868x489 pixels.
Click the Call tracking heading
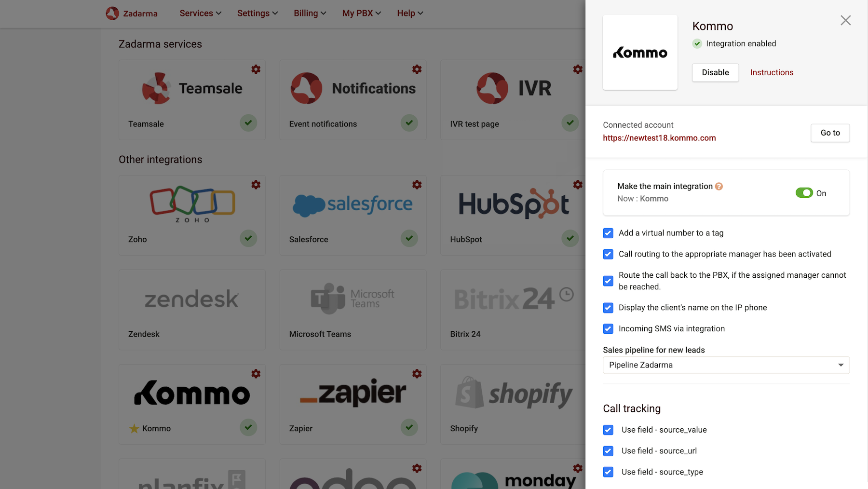coord(632,408)
